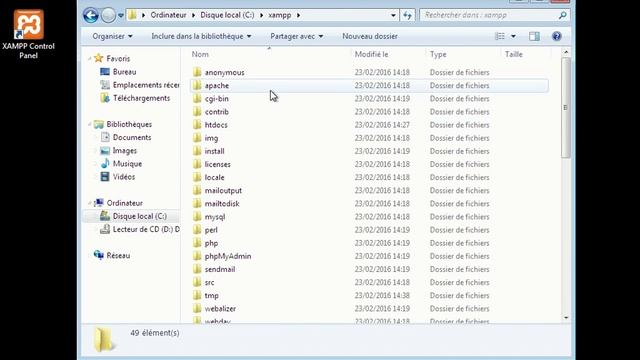Screen dimensions: 640x360
Task: Select the locale folder icon
Action: click(x=197, y=177)
